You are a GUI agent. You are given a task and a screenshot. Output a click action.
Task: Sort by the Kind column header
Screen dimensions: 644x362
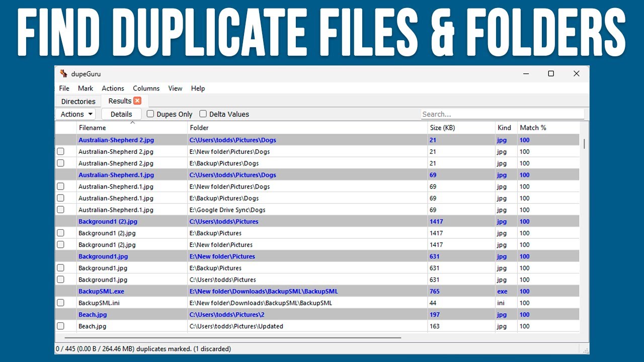pyautogui.click(x=506, y=128)
